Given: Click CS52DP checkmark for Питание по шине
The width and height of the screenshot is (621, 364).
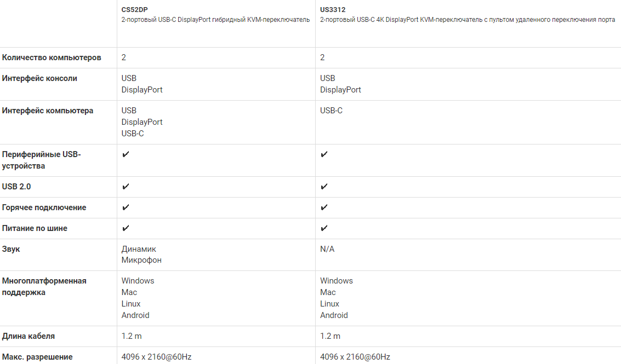Looking at the screenshot, I should coord(126,228).
